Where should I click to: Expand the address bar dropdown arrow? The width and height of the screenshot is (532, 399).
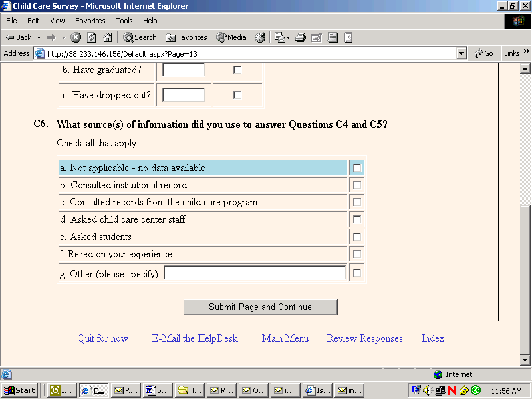461,53
